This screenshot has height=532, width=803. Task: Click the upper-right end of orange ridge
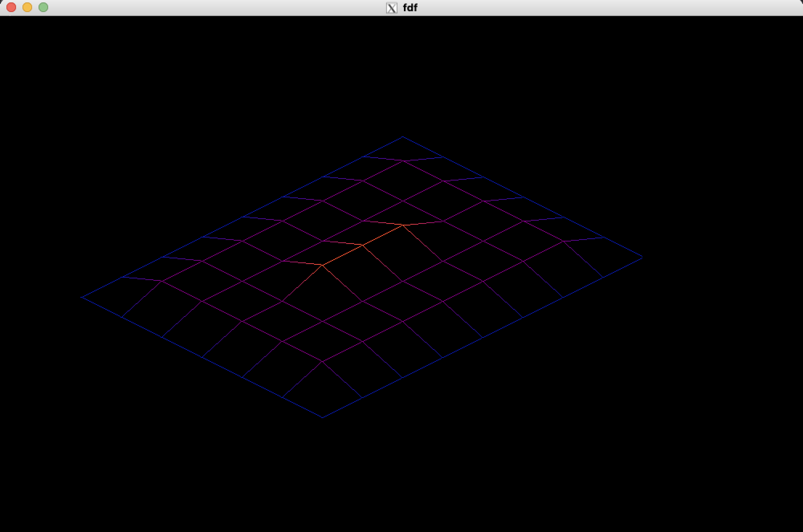[x=403, y=225]
